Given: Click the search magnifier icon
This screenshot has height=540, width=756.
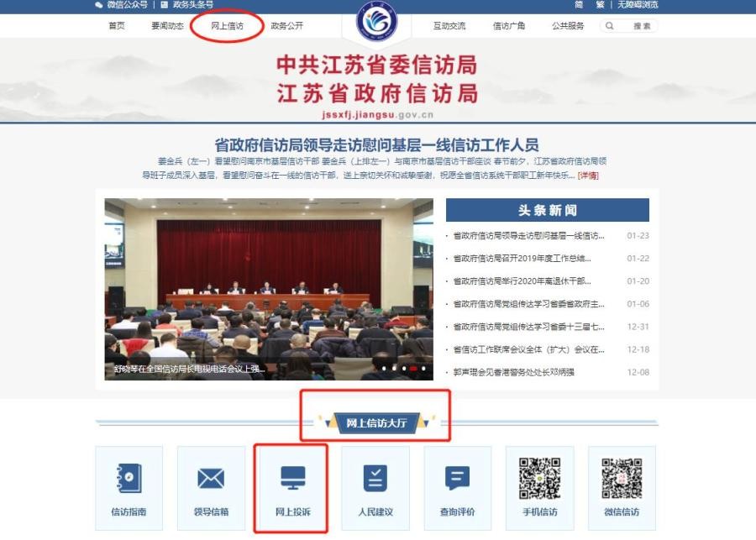Looking at the screenshot, I should tap(609, 26).
